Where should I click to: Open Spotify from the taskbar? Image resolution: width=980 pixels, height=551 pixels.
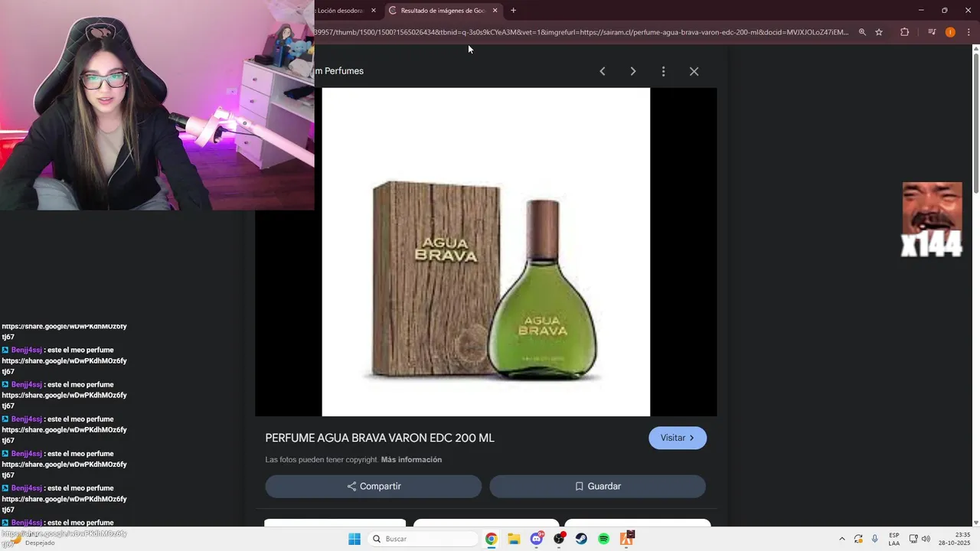pos(603,539)
